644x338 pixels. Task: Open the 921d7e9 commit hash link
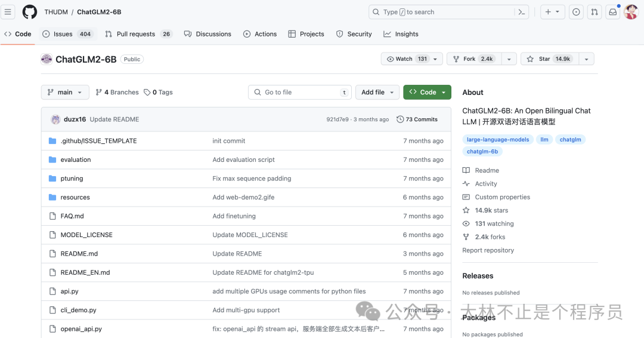[x=337, y=119]
